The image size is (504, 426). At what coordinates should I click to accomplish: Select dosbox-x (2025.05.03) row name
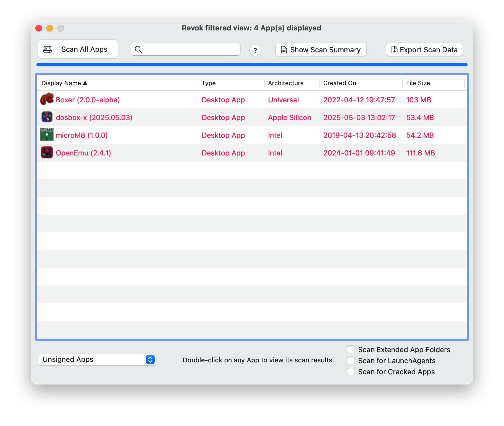click(x=94, y=118)
